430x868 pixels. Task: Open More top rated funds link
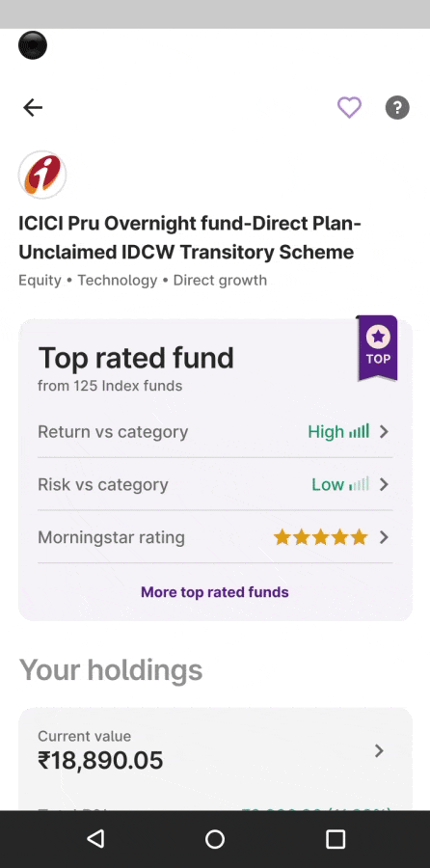point(215,592)
